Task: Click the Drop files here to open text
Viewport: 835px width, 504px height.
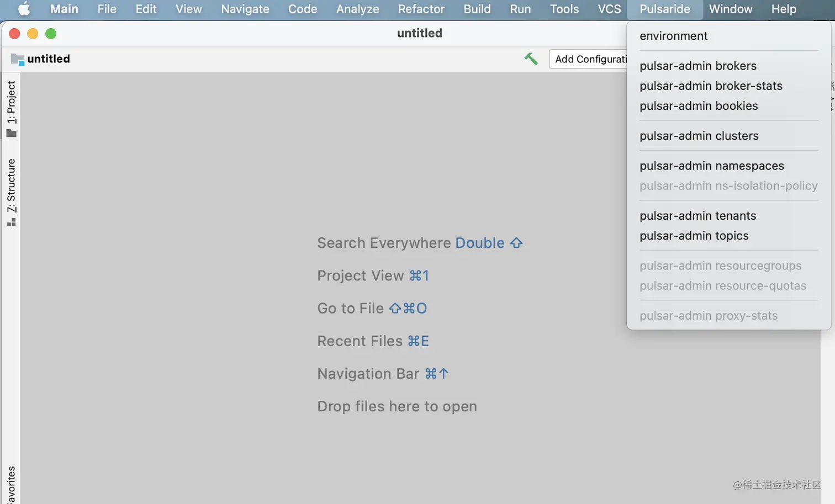Action: coord(397,406)
